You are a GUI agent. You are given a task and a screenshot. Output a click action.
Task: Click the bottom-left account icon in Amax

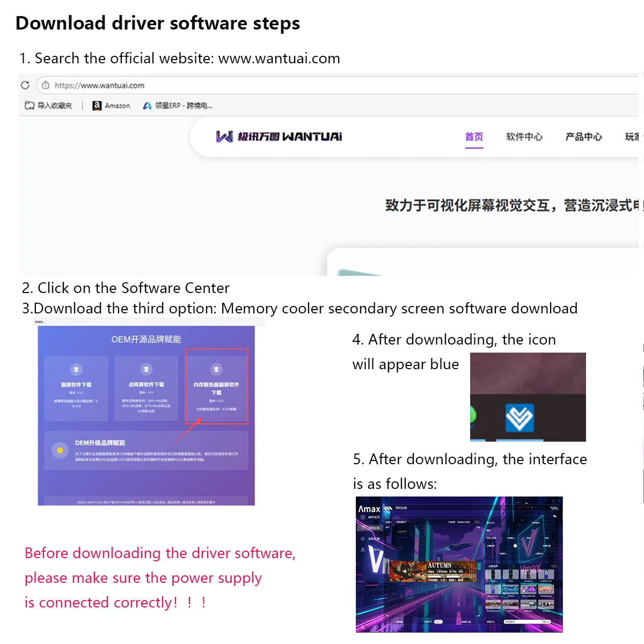pos(363,627)
